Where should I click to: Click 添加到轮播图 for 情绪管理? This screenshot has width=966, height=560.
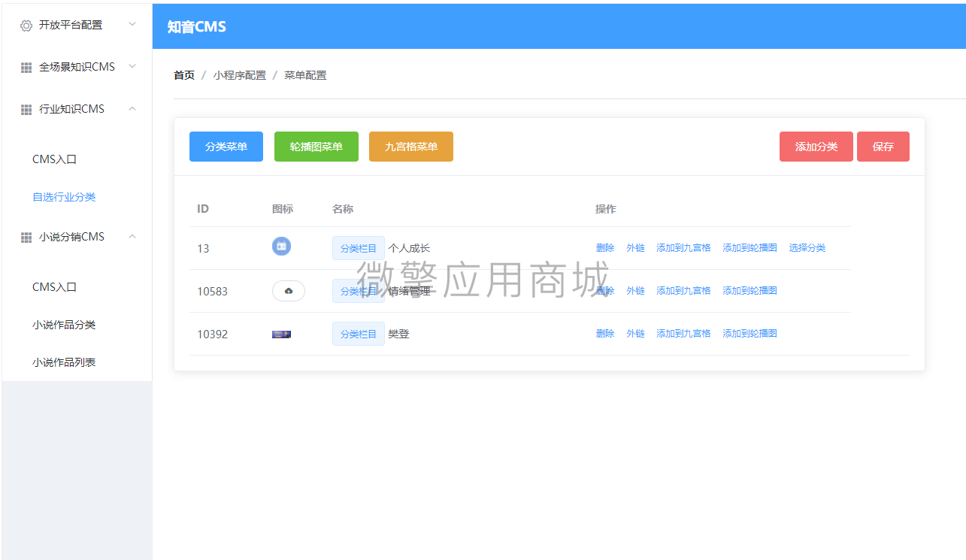pos(750,291)
